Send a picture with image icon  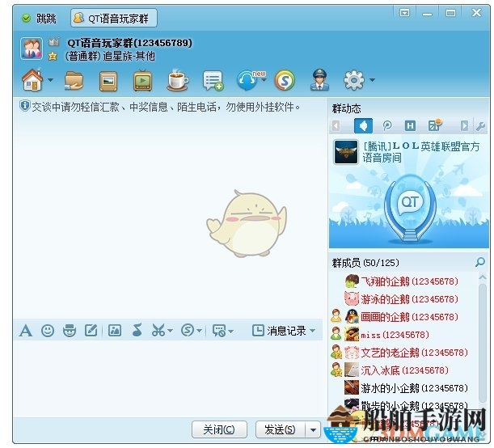click(x=115, y=331)
